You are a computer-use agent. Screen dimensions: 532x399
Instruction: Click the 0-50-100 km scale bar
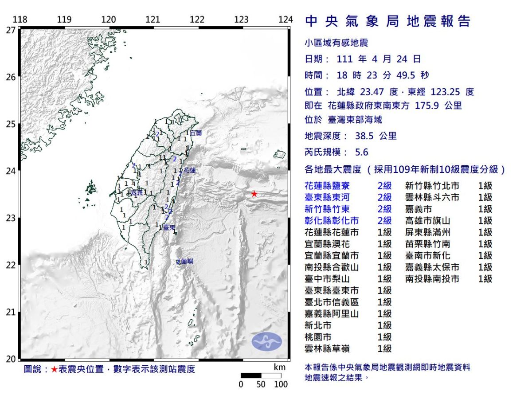(x=261, y=375)
